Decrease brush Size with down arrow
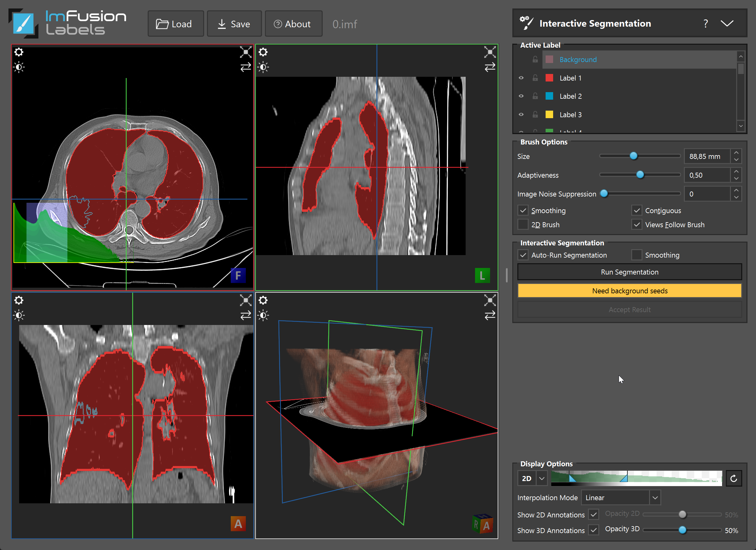The height and width of the screenshot is (550, 756). pyautogui.click(x=736, y=160)
